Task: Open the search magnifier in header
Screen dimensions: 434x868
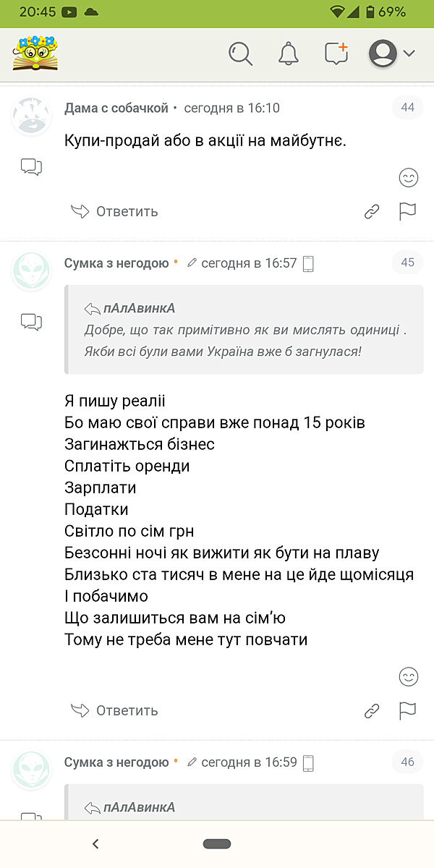Action: tap(240, 54)
